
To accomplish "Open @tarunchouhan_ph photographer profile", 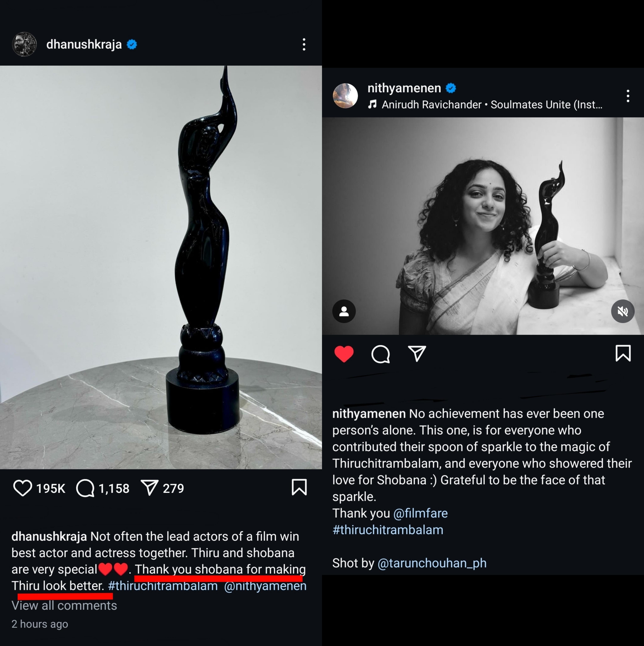I will 432,563.
